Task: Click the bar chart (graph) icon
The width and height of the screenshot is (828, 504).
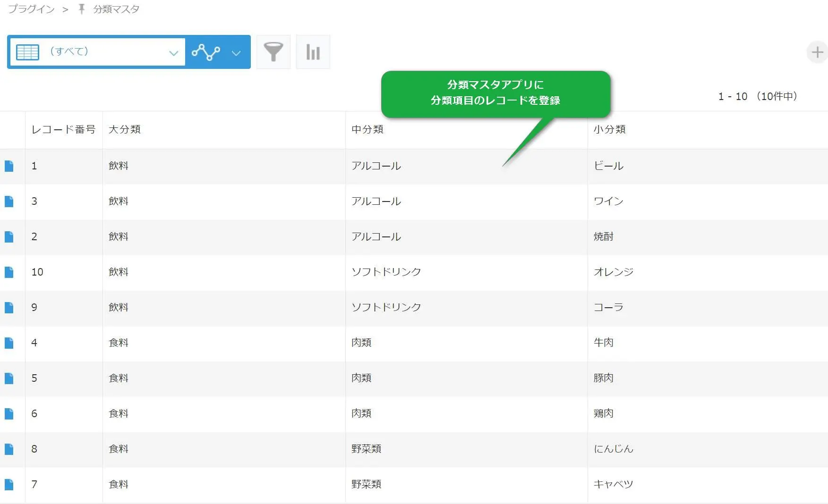Action: coord(313,52)
